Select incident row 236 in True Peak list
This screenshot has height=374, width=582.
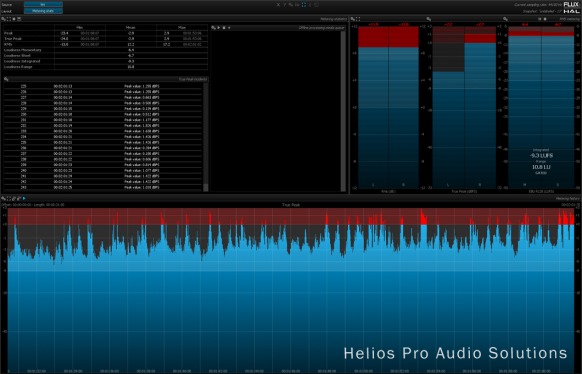(103, 148)
